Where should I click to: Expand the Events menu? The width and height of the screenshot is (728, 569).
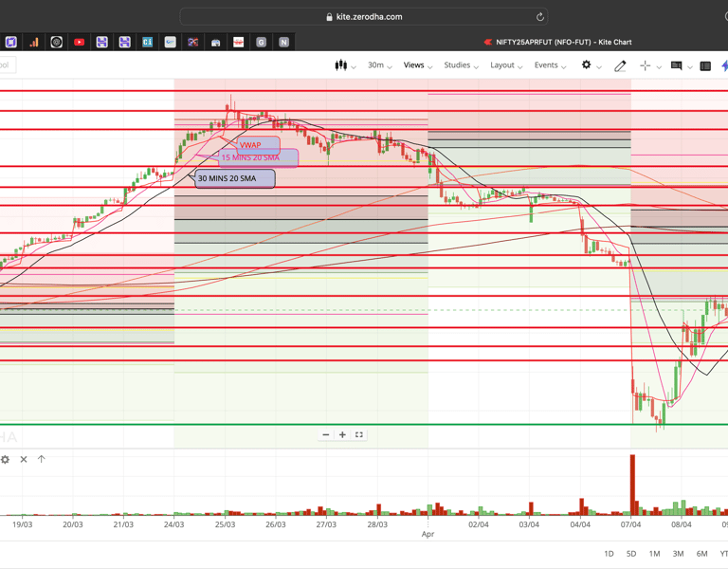(550, 65)
